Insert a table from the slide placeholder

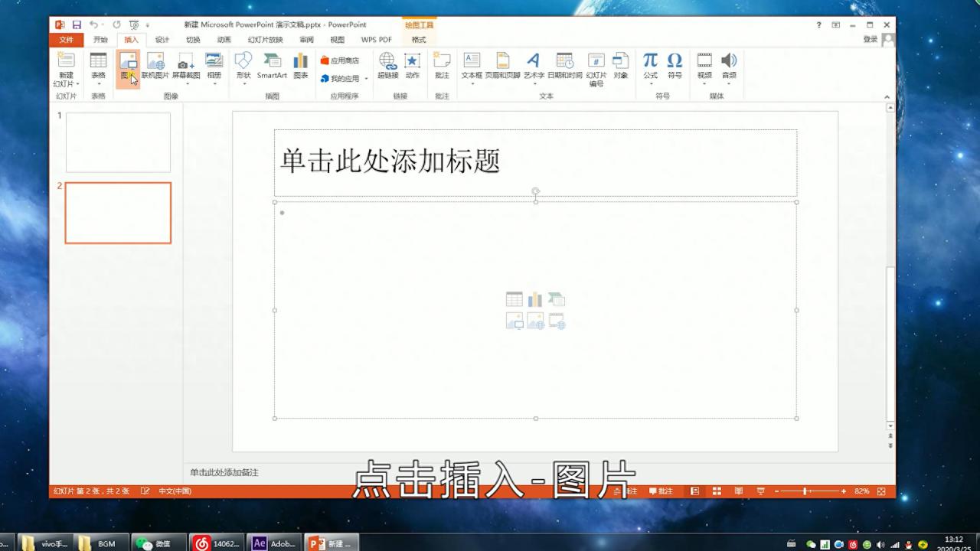pos(513,298)
